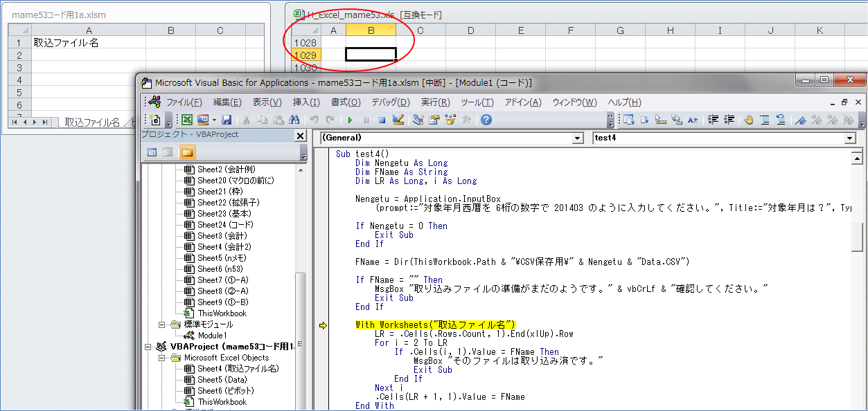
Task: Click the blue Help question mark icon
Action: click(486, 120)
